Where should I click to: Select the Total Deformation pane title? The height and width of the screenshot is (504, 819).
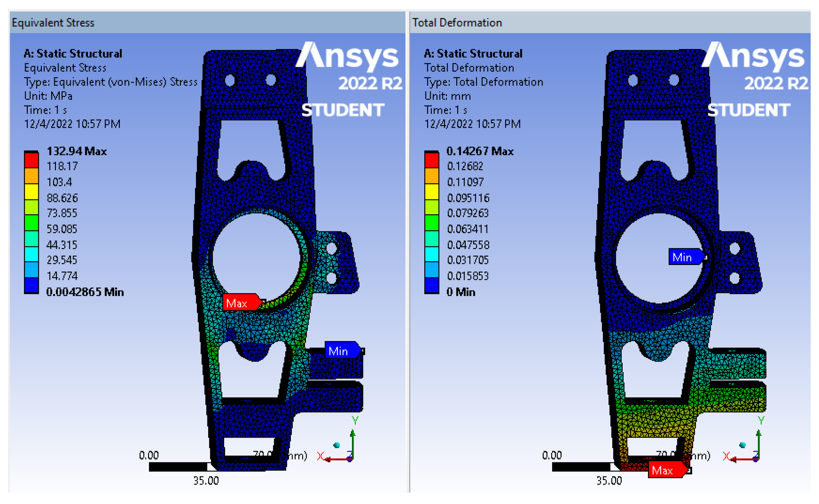457,23
